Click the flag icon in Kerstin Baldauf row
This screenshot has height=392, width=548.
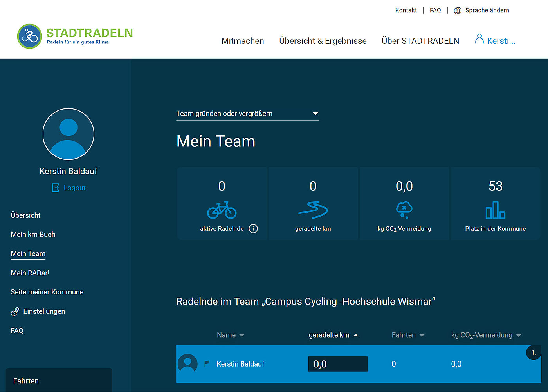pyautogui.click(x=207, y=363)
